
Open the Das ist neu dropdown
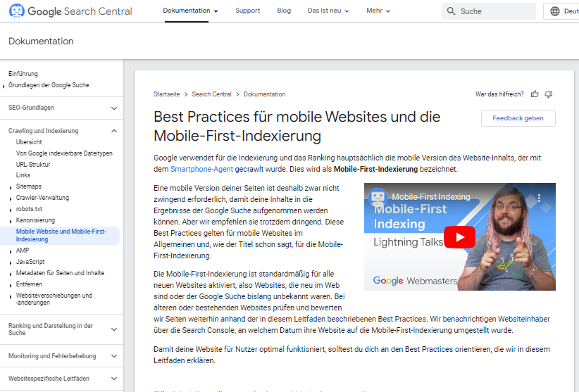pyautogui.click(x=328, y=11)
